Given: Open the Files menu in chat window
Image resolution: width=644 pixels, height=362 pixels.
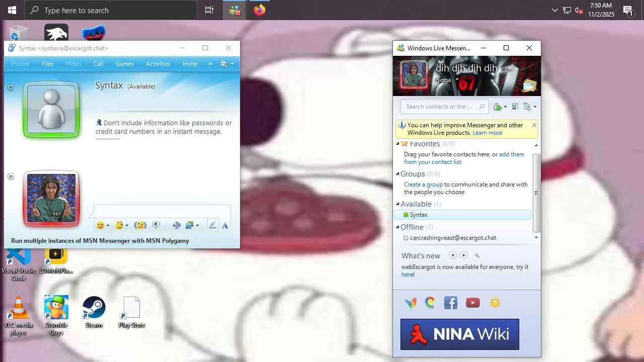Looking at the screenshot, I should tap(48, 64).
